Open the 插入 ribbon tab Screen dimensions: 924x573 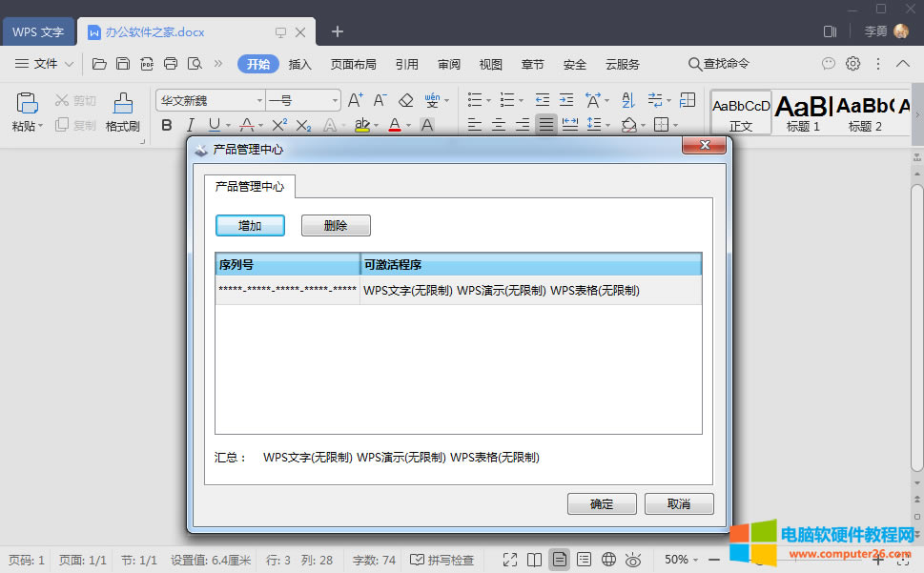300,64
